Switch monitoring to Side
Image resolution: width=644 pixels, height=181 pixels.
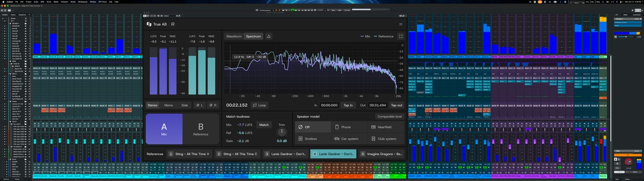pyautogui.click(x=184, y=105)
